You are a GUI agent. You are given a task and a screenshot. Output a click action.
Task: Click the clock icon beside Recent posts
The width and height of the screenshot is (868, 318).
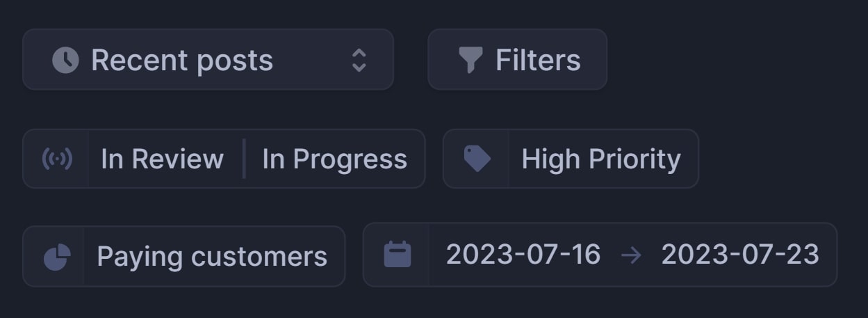(x=65, y=60)
